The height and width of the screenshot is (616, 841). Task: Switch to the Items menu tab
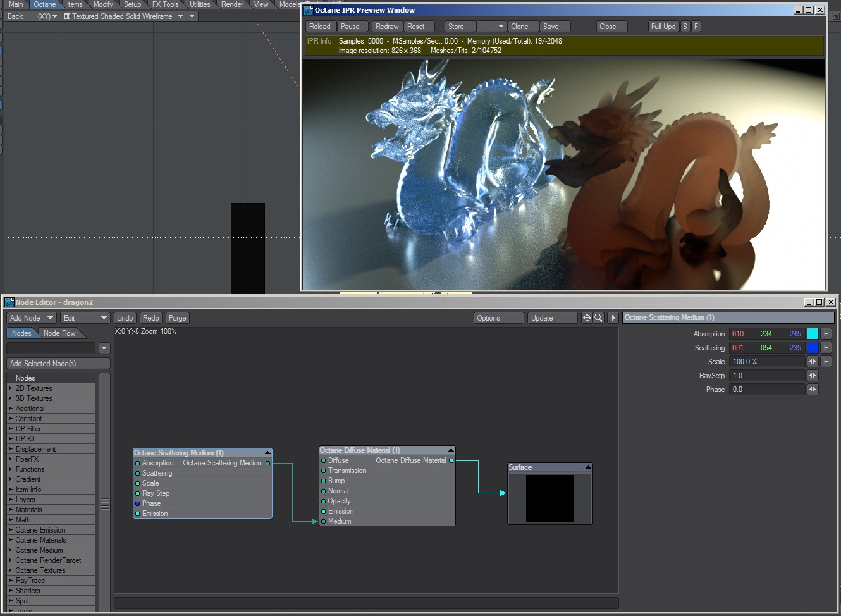point(75,4)
